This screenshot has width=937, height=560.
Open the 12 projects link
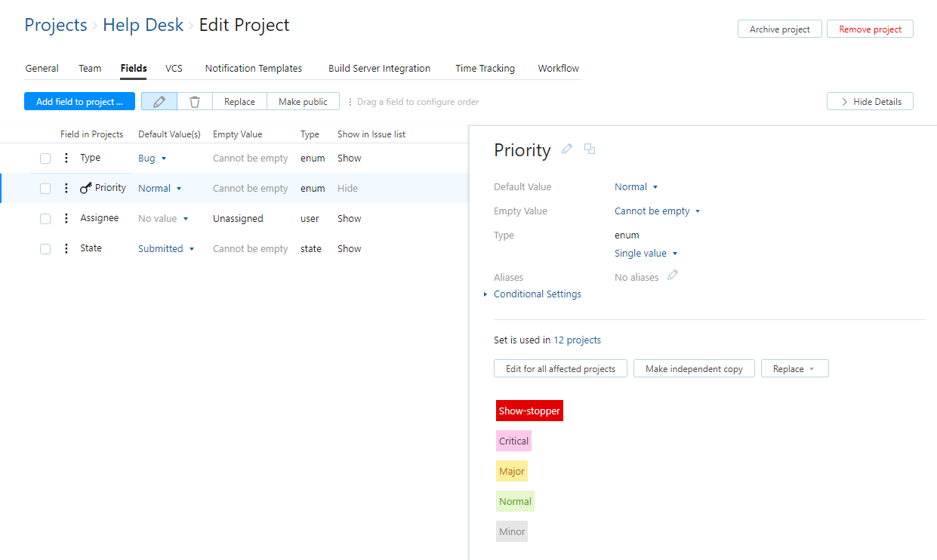point(577,340)
